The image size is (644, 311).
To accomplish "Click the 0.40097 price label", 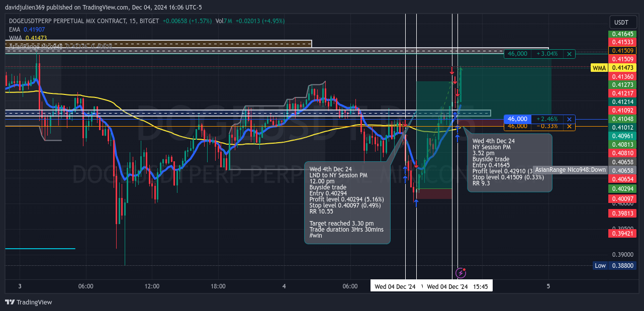I will (622, 199).
